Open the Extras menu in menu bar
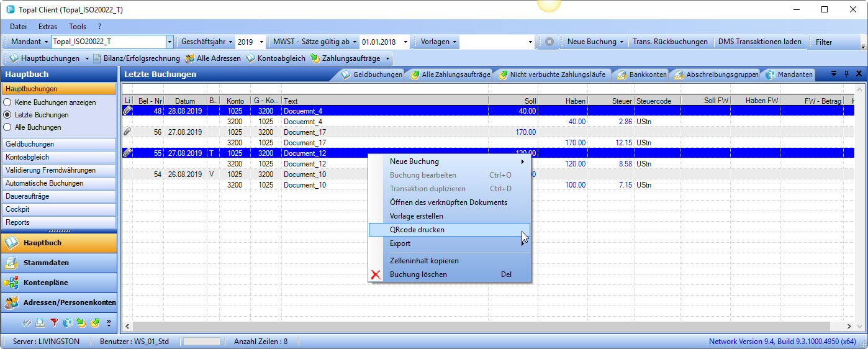 point(47,27)
